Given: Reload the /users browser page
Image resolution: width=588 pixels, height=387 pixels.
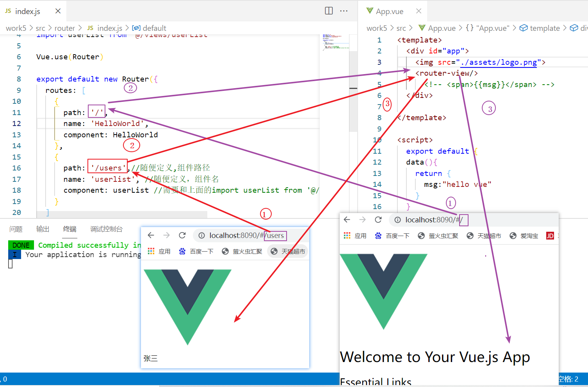Looking at the screenshot, I should (182, 235).
